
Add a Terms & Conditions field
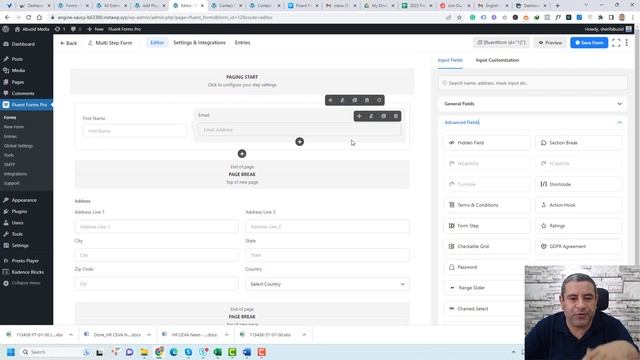pos(487,205)
